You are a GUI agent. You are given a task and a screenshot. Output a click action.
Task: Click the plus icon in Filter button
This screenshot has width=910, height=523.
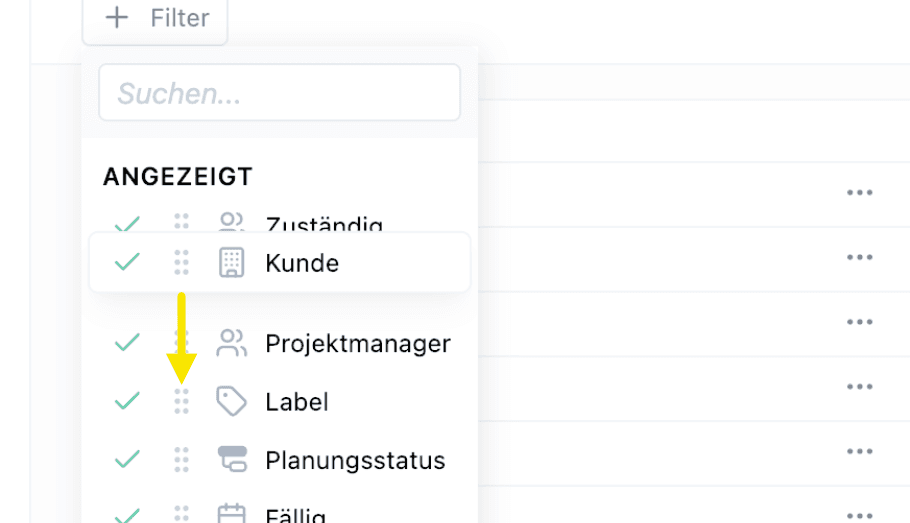(x=117, y=17)
